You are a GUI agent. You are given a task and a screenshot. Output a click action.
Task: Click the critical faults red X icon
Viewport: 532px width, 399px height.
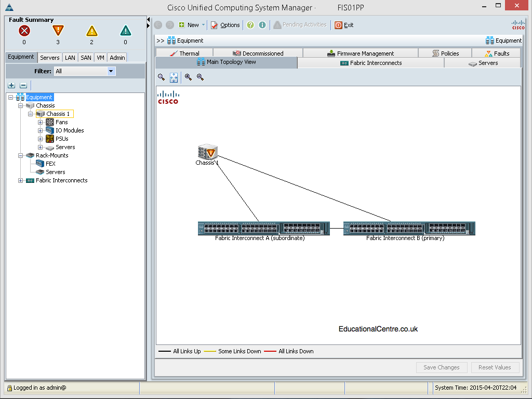coord(24,31)
